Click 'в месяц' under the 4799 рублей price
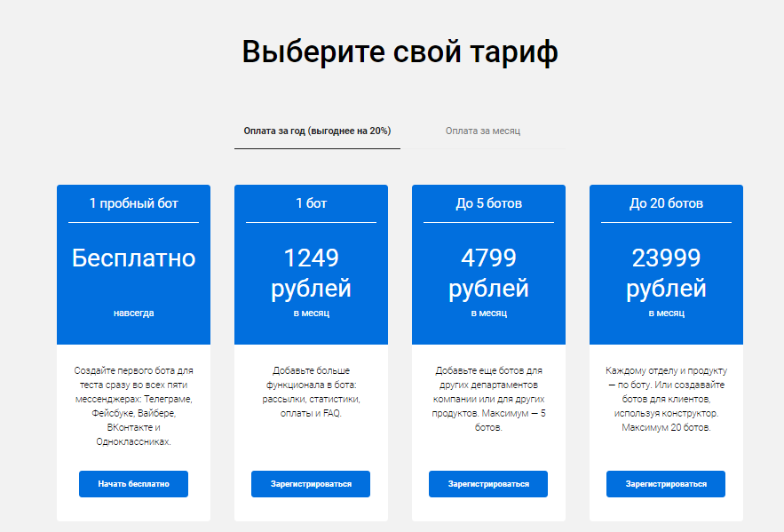Image resolution: width=784 pixels, height=532 pixels. [x=488, y=313]
